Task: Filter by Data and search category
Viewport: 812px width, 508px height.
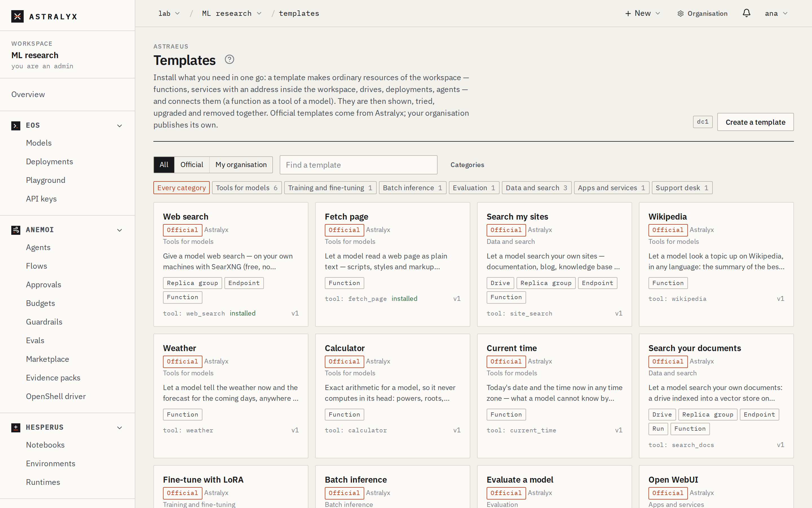Action: coord(536,188)
